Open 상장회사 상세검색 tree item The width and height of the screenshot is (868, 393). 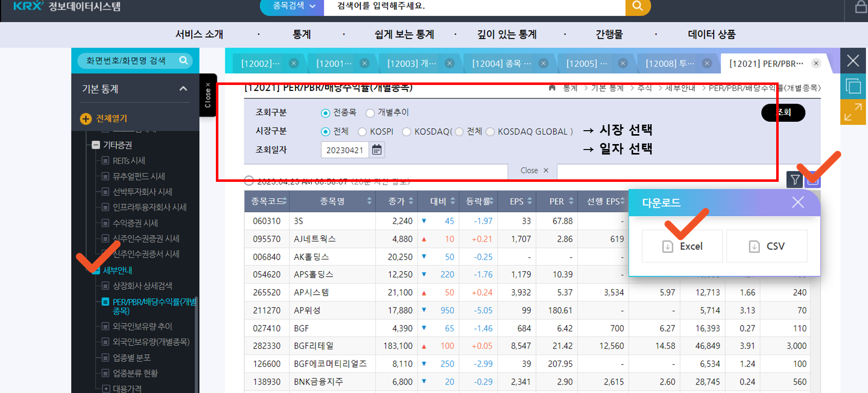coord(142,286)
